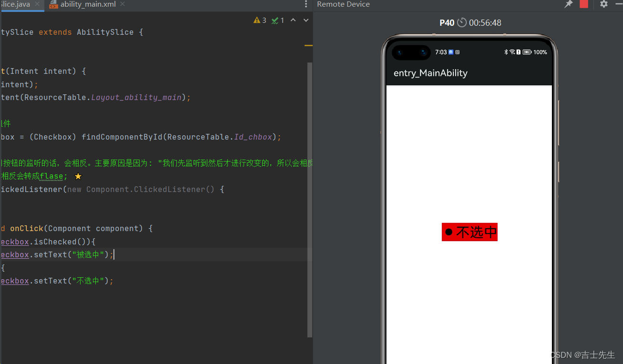623x364 pixels.
Task: Toggle the 不选中 checkbox on the phone
Action: (470, 232)
